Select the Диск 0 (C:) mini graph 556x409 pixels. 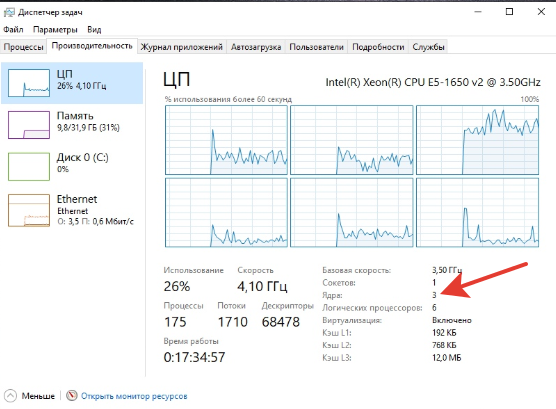tap(29, 166)
